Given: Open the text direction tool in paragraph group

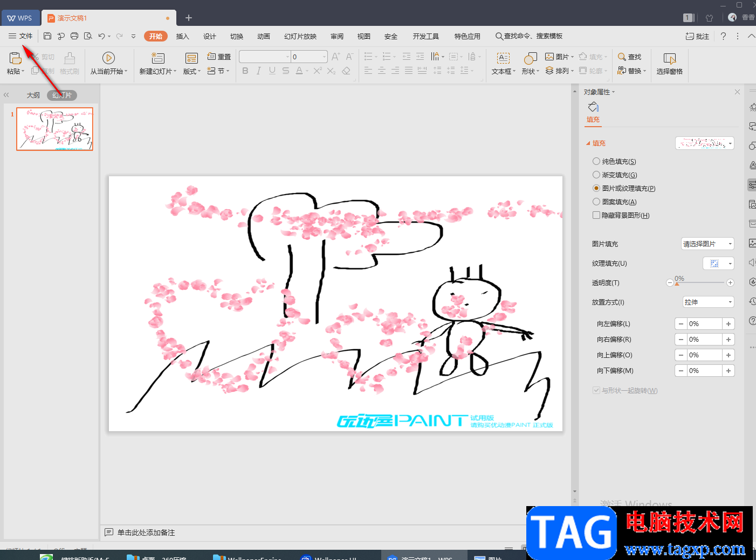Looking at the screenshot, I should click(436, 57).
